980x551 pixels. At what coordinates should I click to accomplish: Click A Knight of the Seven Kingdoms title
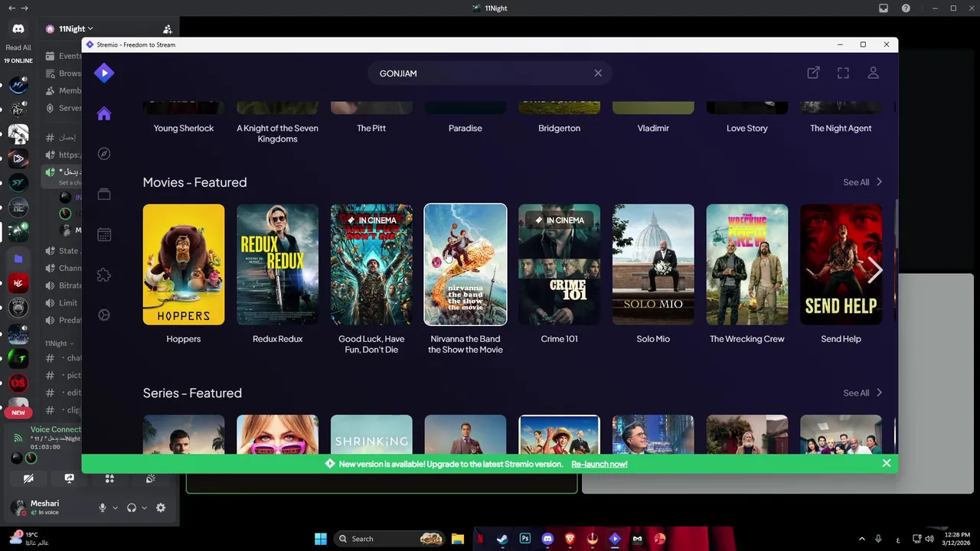coord(277,133)
